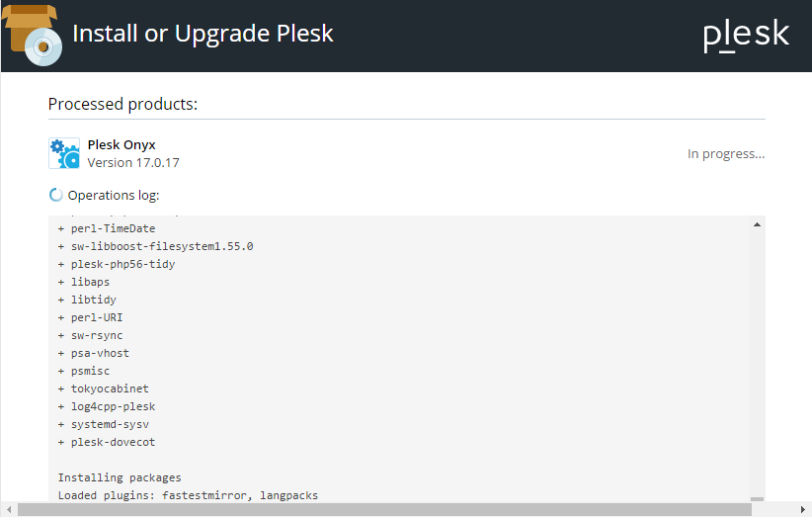Click the Plesk logo in the header

(746, 35)
